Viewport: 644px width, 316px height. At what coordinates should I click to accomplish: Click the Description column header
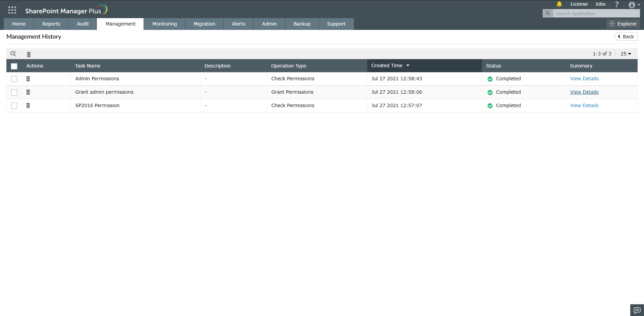(217, 66)
